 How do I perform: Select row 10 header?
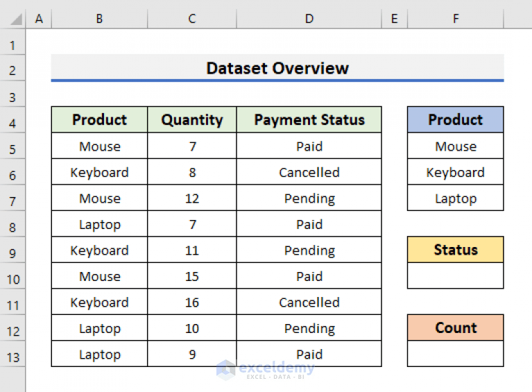pos(12,276)
